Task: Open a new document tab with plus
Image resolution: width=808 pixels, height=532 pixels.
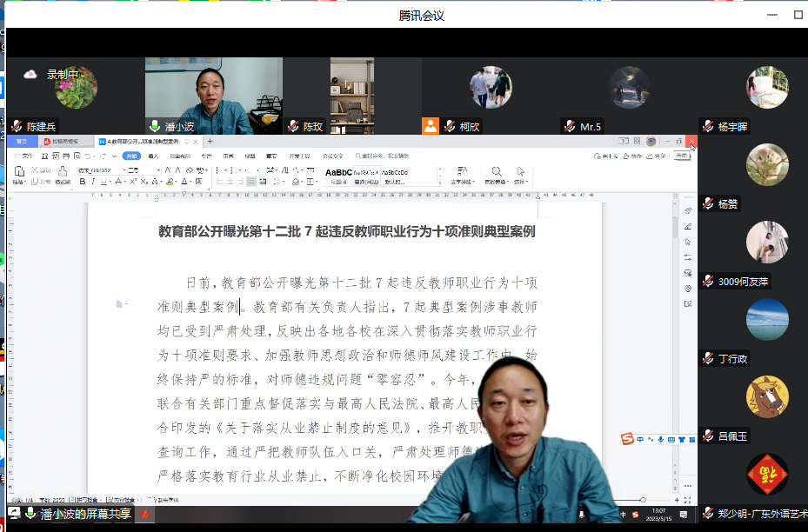Action: 210,141
